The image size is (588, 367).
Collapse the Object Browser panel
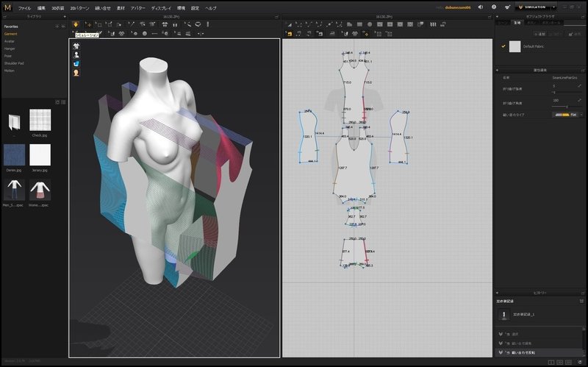pyautogui.click(x=497, y=15)
